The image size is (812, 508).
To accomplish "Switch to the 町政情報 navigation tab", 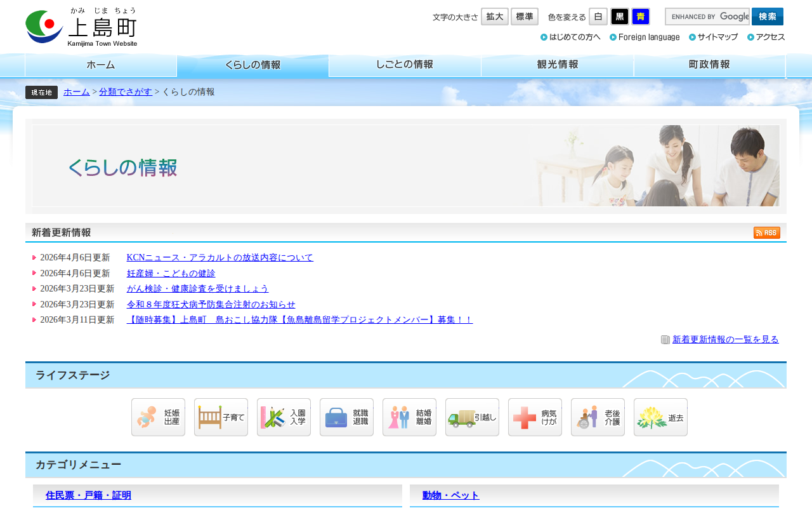I will [x=710, y=65].
